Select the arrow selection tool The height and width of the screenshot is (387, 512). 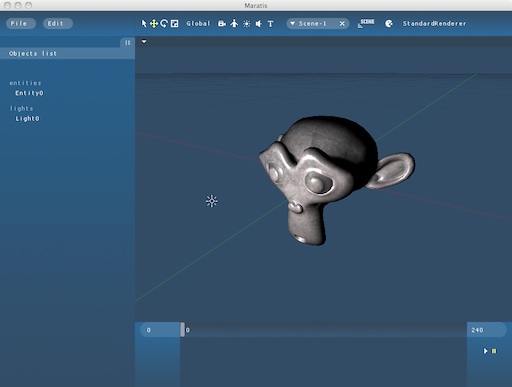tap(144, 24)
